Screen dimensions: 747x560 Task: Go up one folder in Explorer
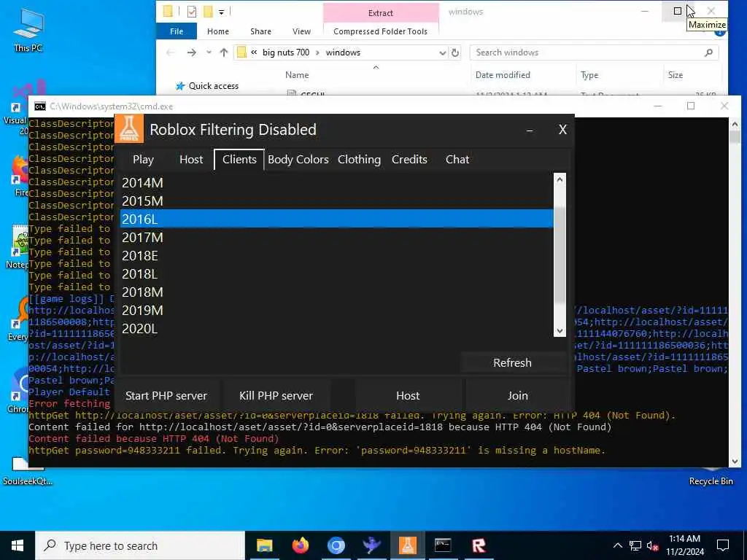[x=223, y=52]
